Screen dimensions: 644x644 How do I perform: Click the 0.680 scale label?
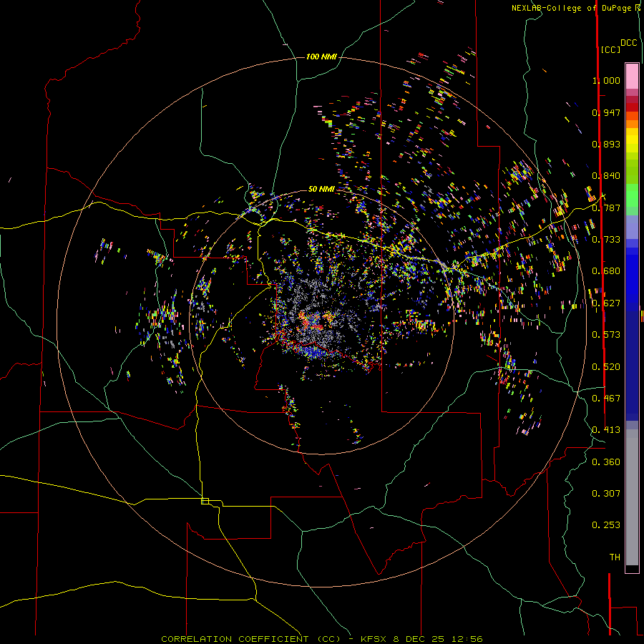pyautogui.click(x=606, y=271)
